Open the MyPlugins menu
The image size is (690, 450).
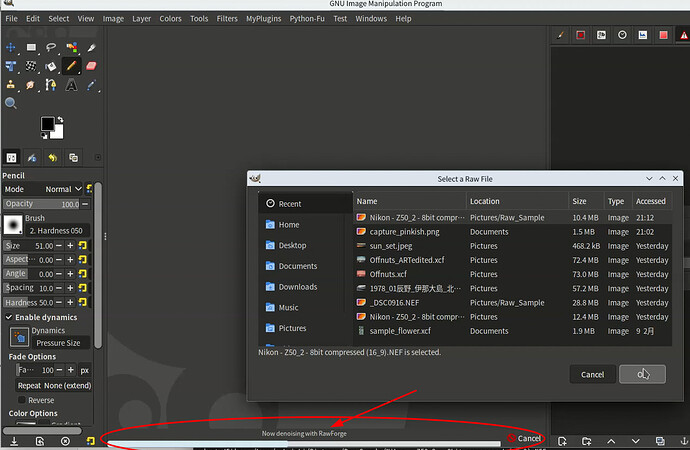point(264,18)
